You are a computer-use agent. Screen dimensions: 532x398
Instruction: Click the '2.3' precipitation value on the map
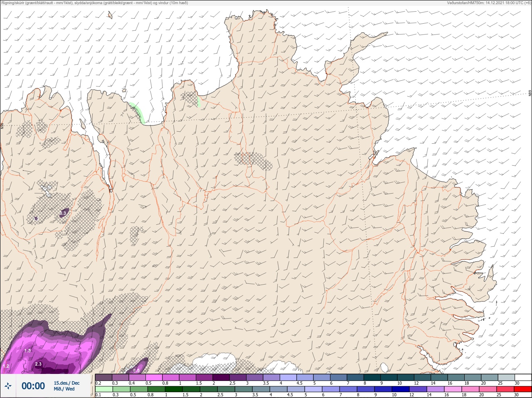[38, 364]
